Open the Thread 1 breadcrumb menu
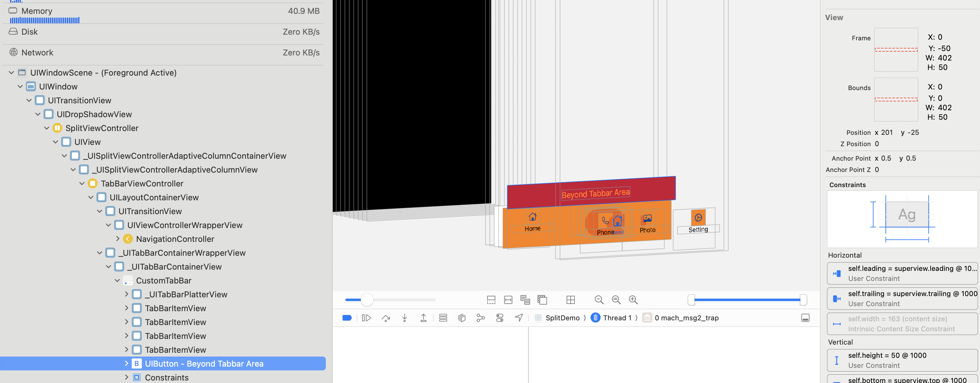Image resolution: width=980 pixels, height=383 pixels. 616,318
